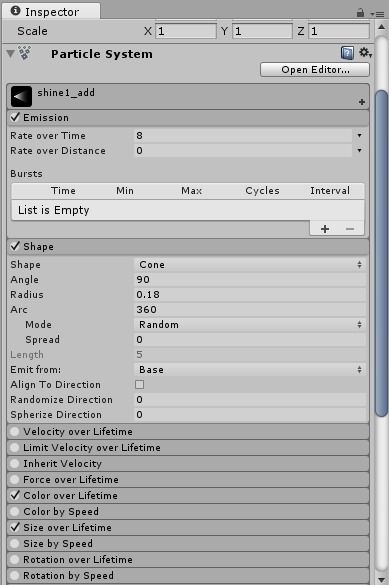Enable Size by Speed module
Screen dimensions: 389x585
pos(15,544)
